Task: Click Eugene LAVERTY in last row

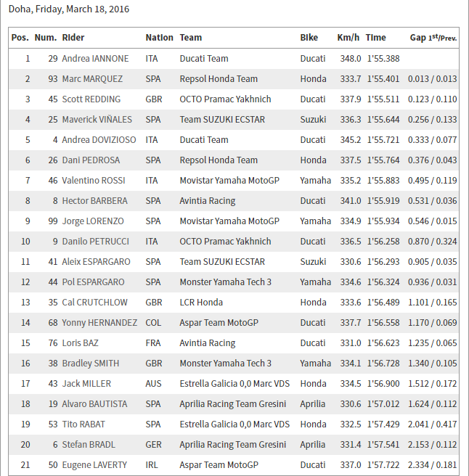Action: click(94, 465)
